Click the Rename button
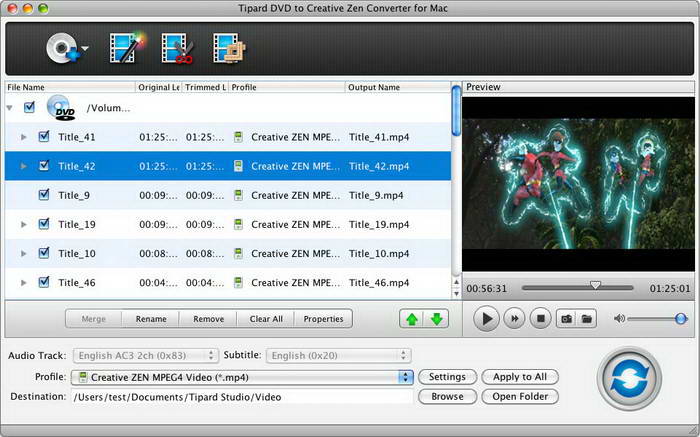The height and width of the screenshot is (437, 700). (x=151, y=319)
